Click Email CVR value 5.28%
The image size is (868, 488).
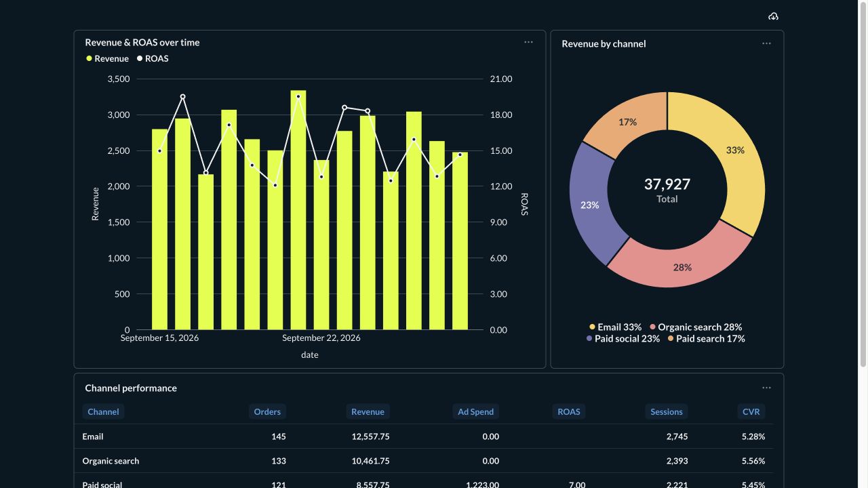(x=753, y=436)
